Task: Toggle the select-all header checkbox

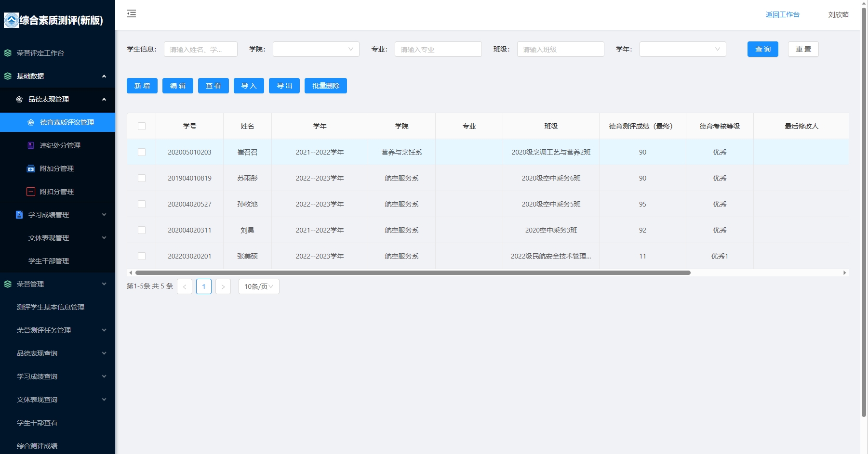Action: pyautogui.click(x=142, y=126)
